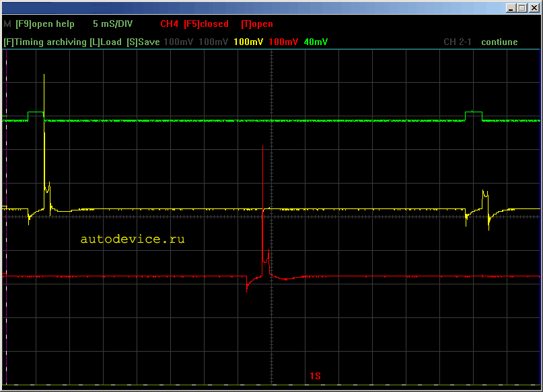Image resolution: width=543 pixels, height=392 pixels.
Task: Minimize the oscilloscope window
Action: 511,8
